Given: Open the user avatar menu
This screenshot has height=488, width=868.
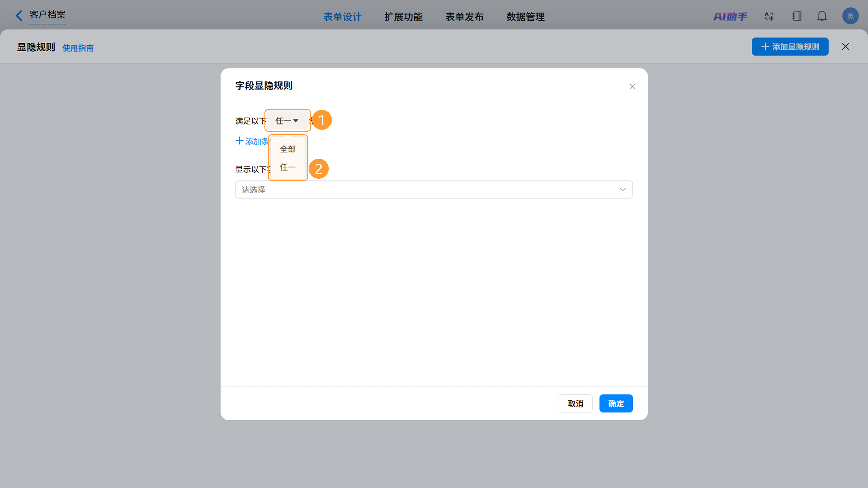Looking at the screenshot, I should [850, 16].
